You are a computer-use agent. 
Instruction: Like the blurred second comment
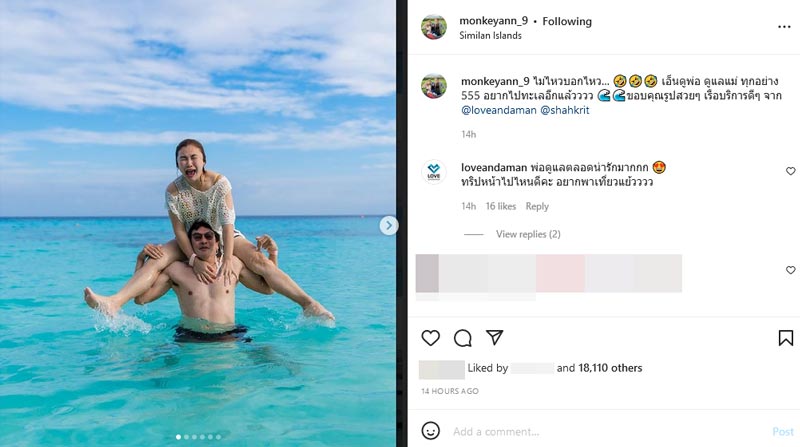tap(790, 270)
